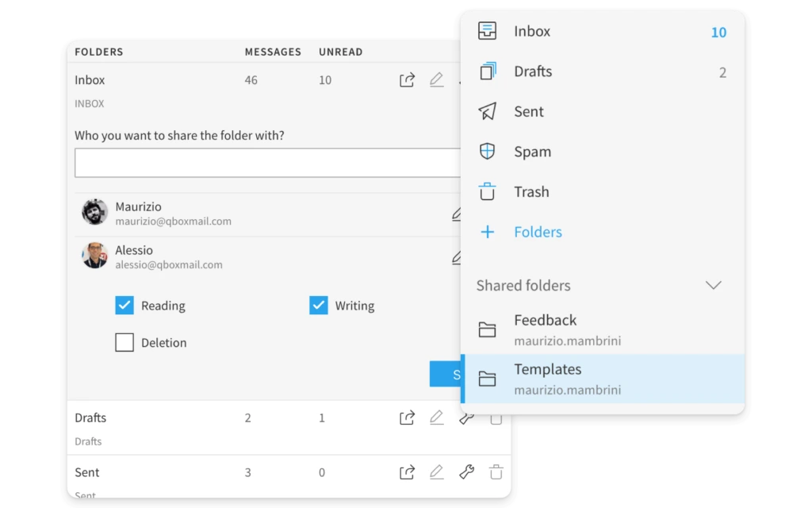Click the rename pencil icon for Sent
Image resolution: width=812 pixels, height=508 pixels.
pos(436,472)
